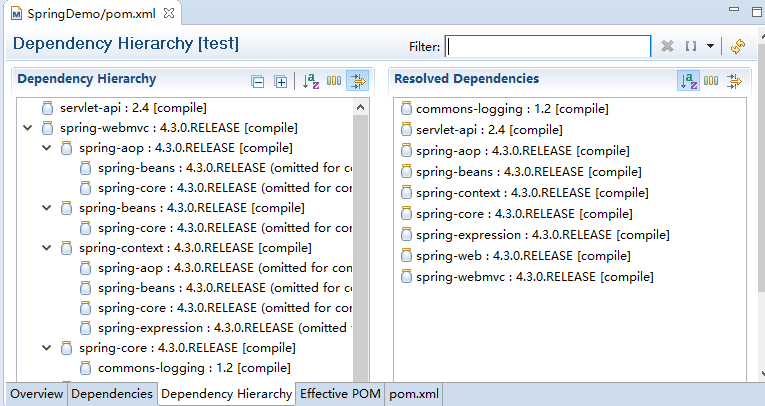
Task: Click jar icon of servlet-api in hierarchy
Action: pos(47,108)
